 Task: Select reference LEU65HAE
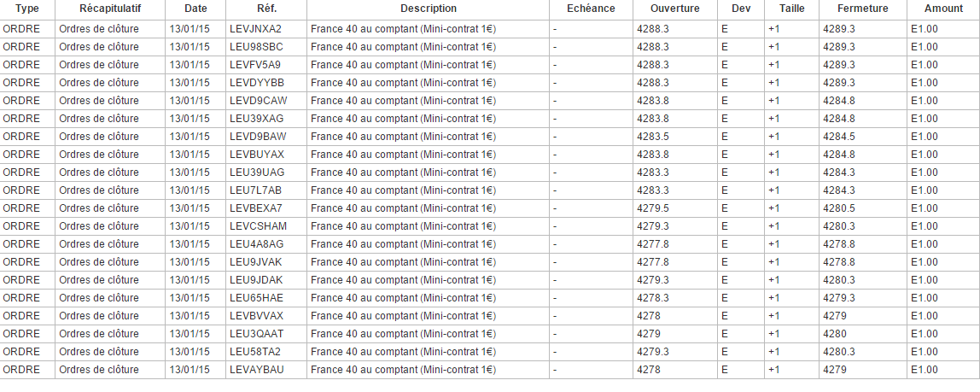click(x=256, y=298)
